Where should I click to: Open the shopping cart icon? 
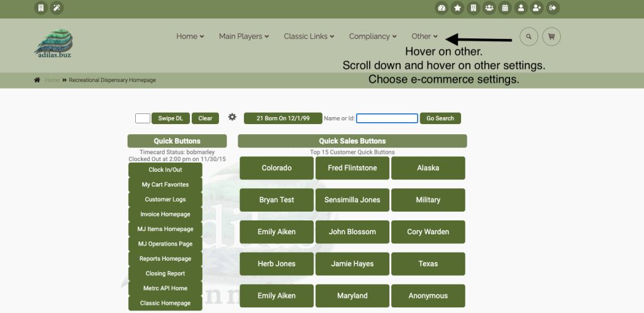pyautogui.click(x=552, y=37)
